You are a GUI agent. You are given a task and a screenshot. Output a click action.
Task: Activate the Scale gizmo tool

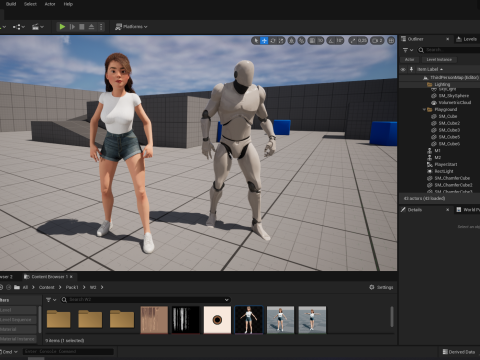(281, 41)
